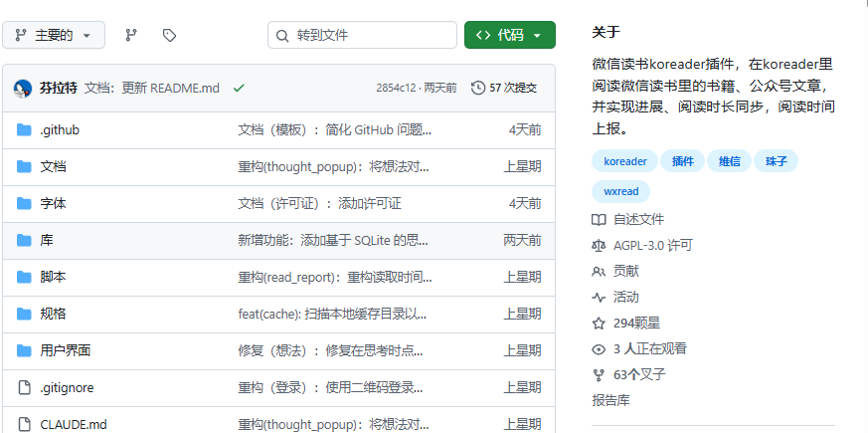Open commit 新增功能：添加基于 SQLite
This screenshot has width=868, height=433.
pos(333,240)
